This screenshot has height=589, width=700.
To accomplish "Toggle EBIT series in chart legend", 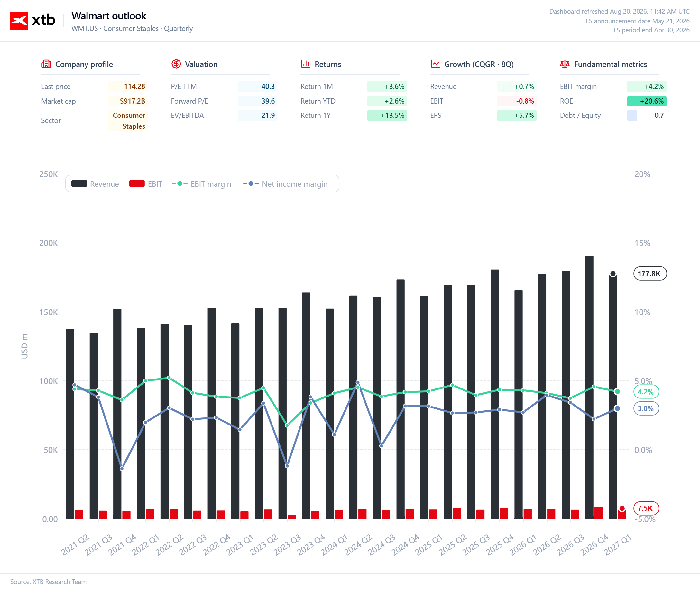I will (x=145, y=184).
